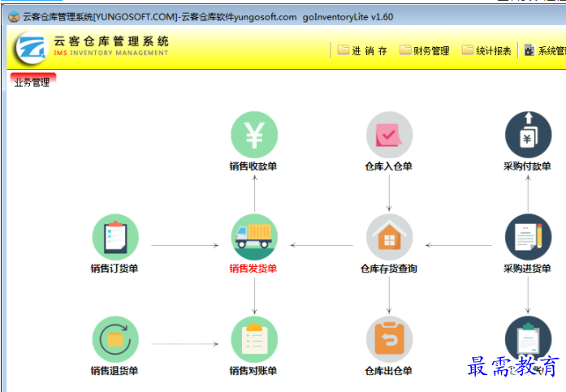This screenshot has width=566, height=392.
Task: Click the title bar application icon
Action: (x=14, y=16)
